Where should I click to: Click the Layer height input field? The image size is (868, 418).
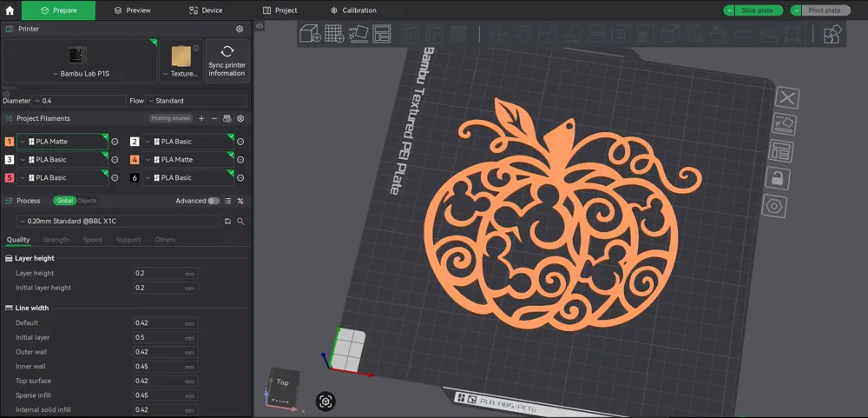166,273
